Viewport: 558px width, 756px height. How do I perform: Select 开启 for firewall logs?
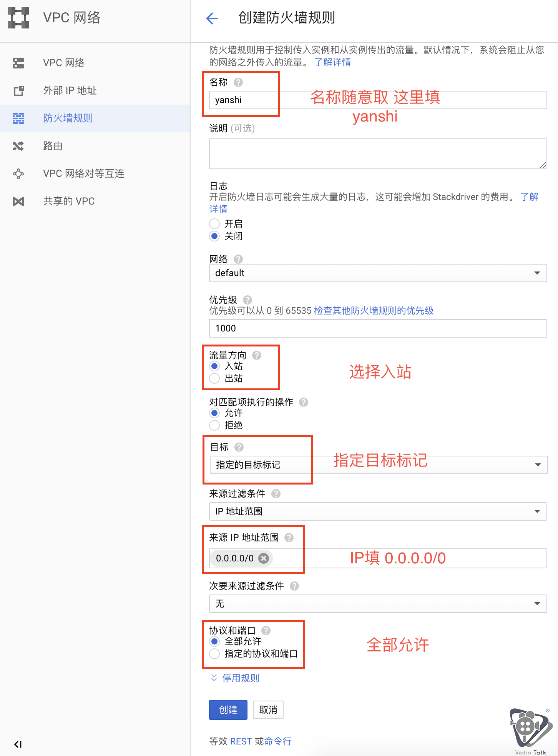click(x=214, y=223)
